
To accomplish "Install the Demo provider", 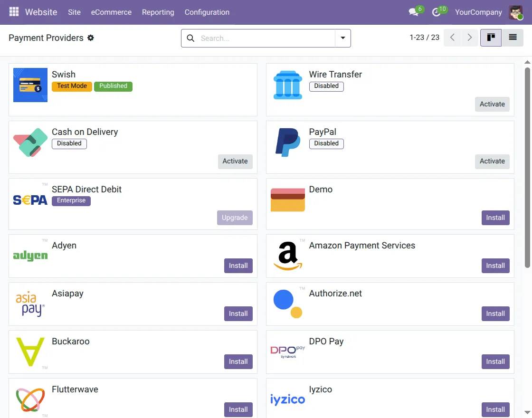I will [x=495, y=218].
